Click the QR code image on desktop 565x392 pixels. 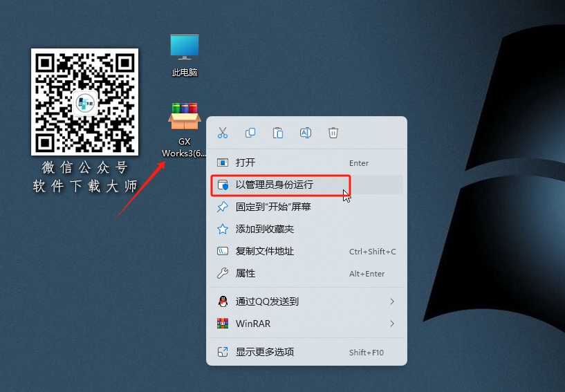[84, 102]
